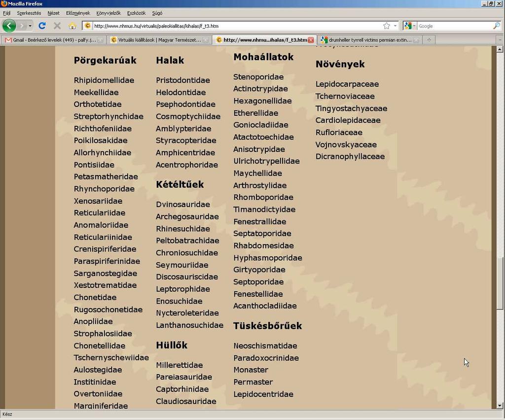Click the vertical scrollbar thumb
The height and width of the screenshot is (420, 505).
(500, 283)
